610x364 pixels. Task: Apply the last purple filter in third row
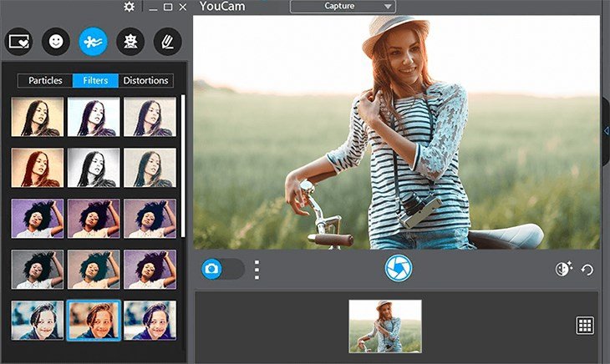150,219
